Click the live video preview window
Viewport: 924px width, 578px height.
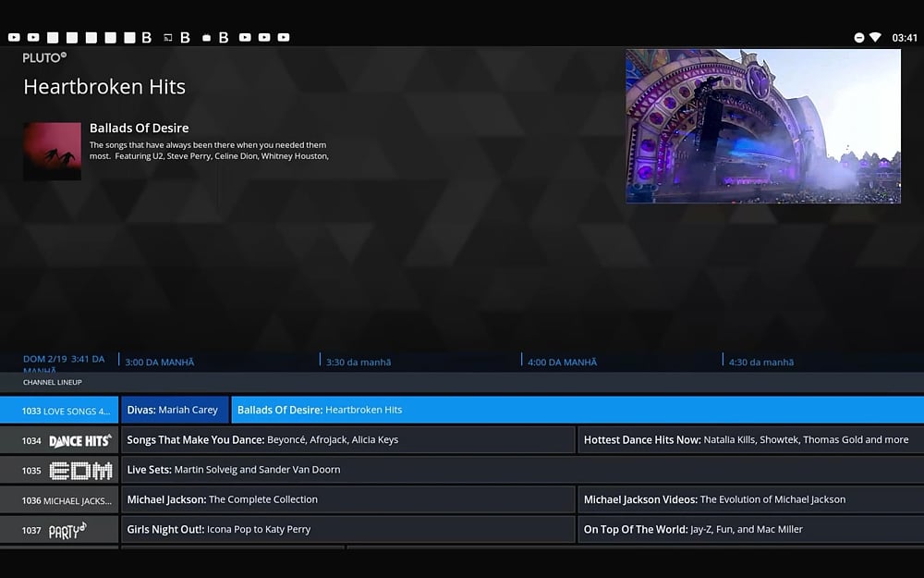pyautogui.click(x=763, y=126)
